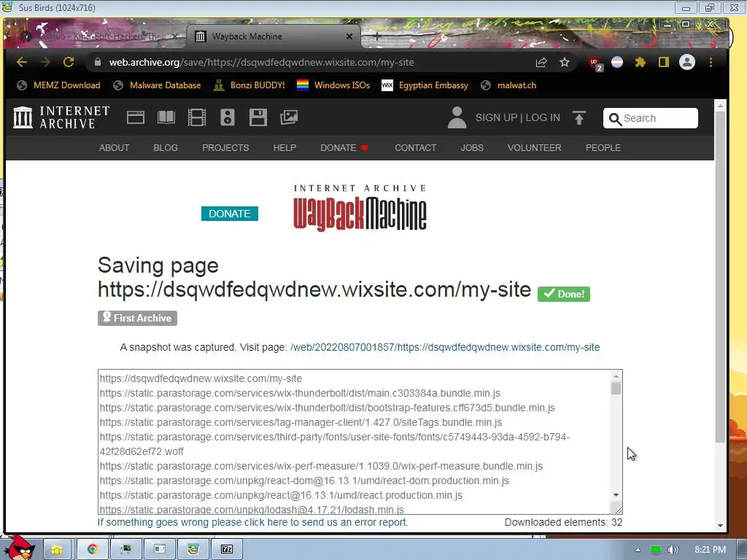
Task: Open the 7-Zip taskbar icon
Action: click(x=227, y=549)
